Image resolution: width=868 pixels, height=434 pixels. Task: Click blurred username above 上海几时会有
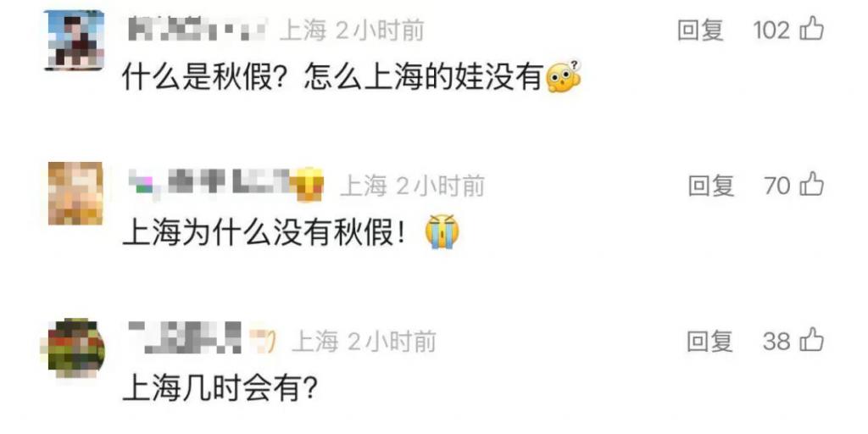[x=185, y=339]
